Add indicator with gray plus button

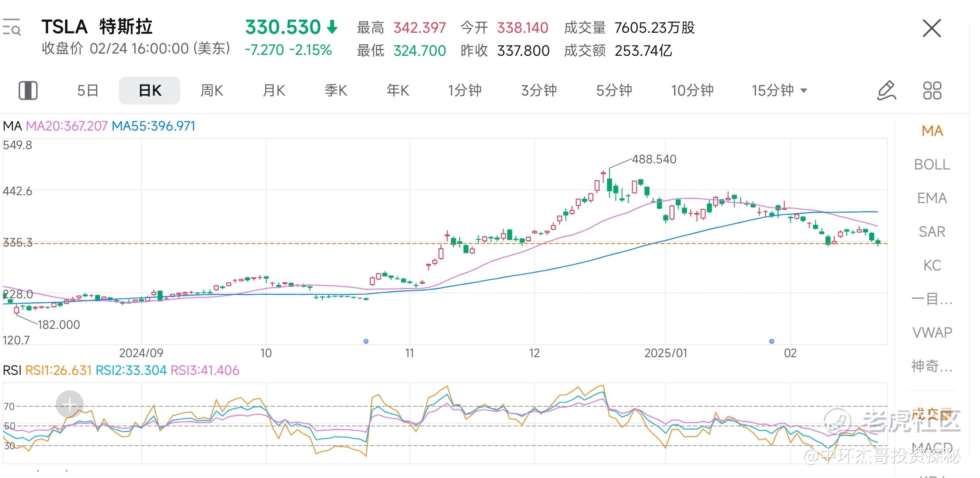pyautogui.click(x=70, y=404)
